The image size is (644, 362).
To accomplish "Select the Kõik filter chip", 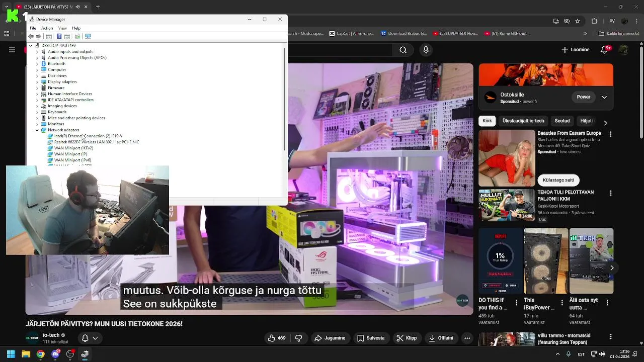I will 487,121.
